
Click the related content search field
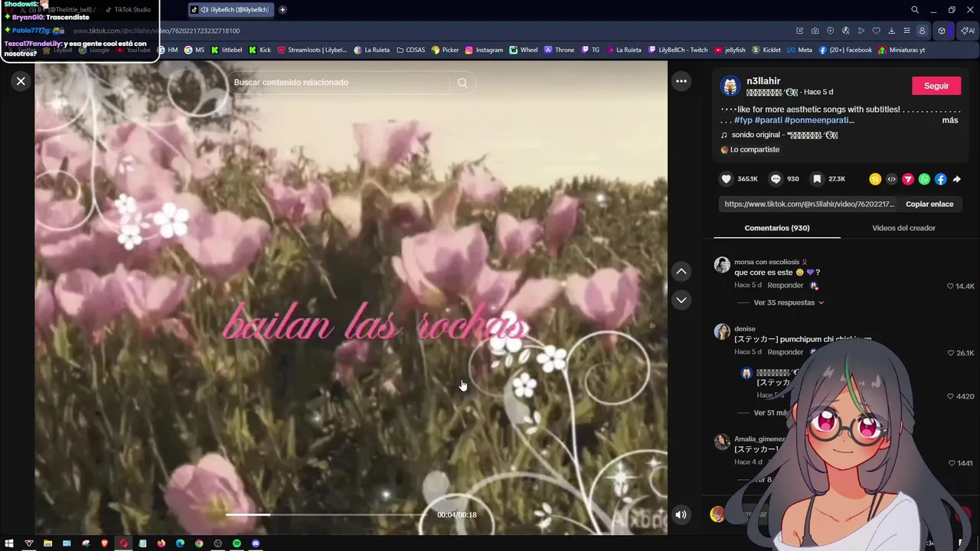(x=341, y=83)
